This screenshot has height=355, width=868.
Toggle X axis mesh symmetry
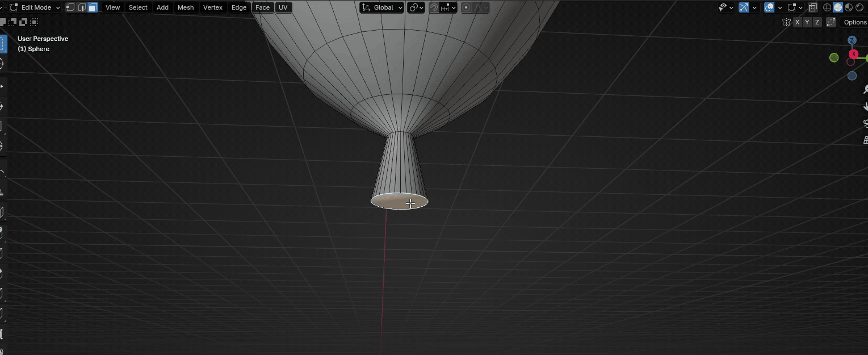[x=797, y=22]
